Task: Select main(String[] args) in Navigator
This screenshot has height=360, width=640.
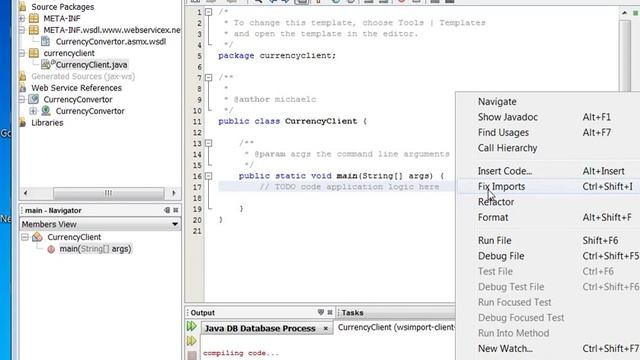Action: pos(95,249)
